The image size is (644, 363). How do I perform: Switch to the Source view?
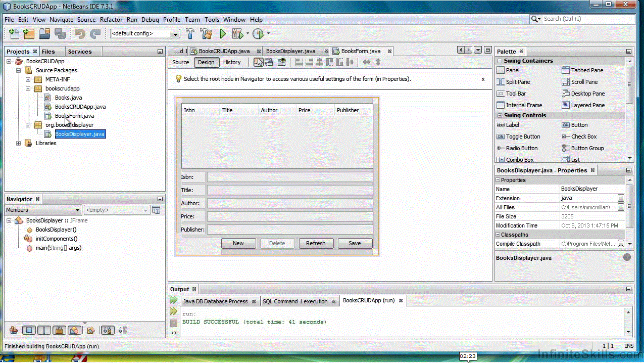point(181,62)
